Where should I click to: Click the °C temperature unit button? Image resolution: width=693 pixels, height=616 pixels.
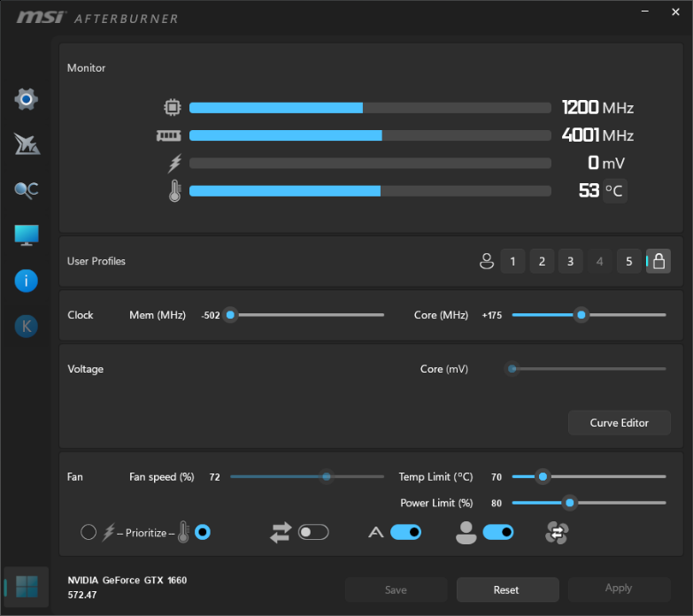pos(614,190)
